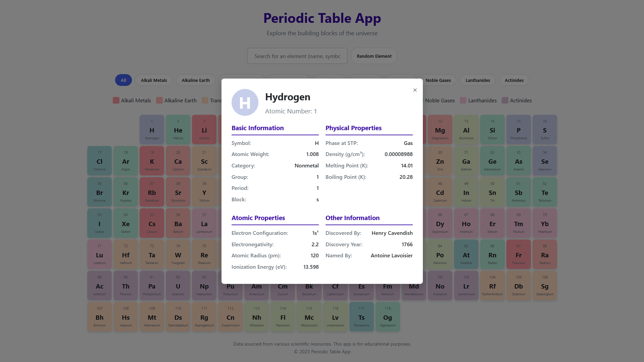Open the Francium element tile
This screenshot has height=362, width=644.
pos(518,254)
